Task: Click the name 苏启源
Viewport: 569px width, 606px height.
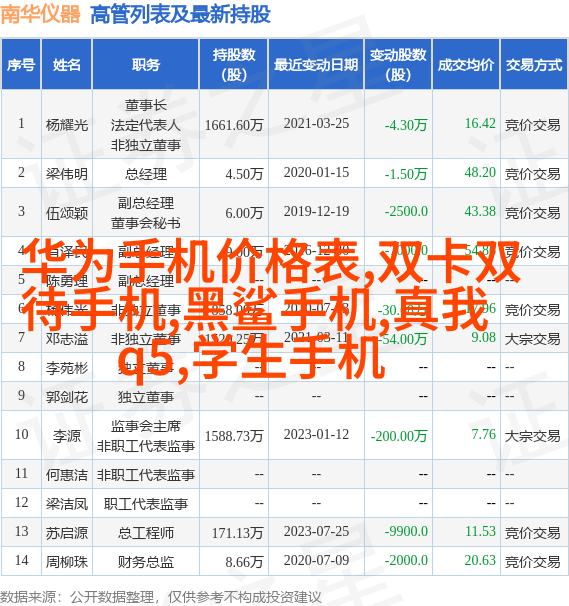Action: click(67, 533)
